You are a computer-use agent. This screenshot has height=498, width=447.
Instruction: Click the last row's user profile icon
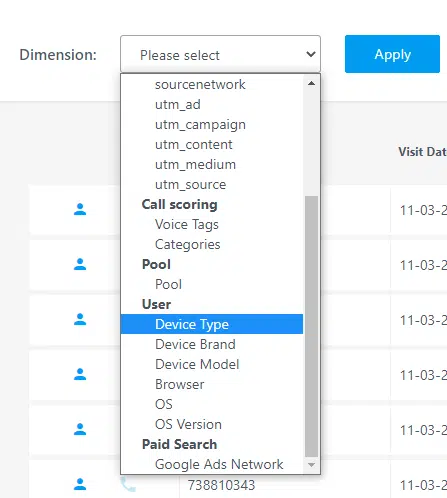click(80, 484)
